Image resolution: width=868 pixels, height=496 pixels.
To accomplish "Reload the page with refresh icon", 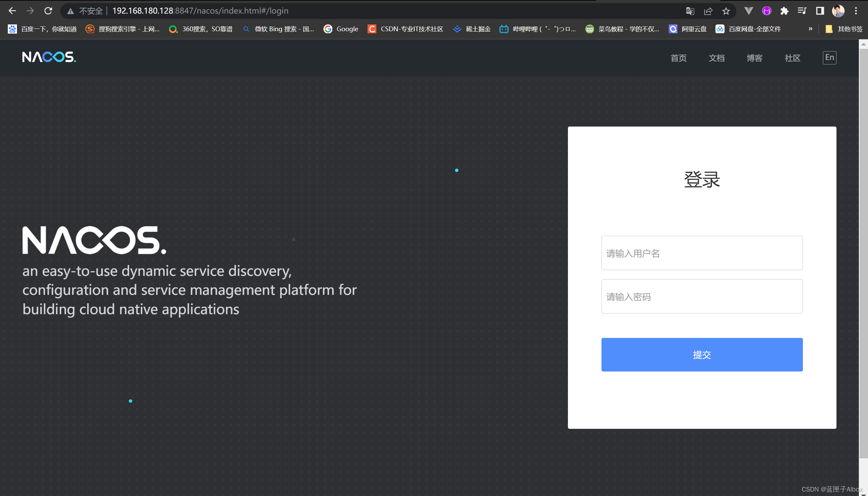I will [x=48, y=11].
